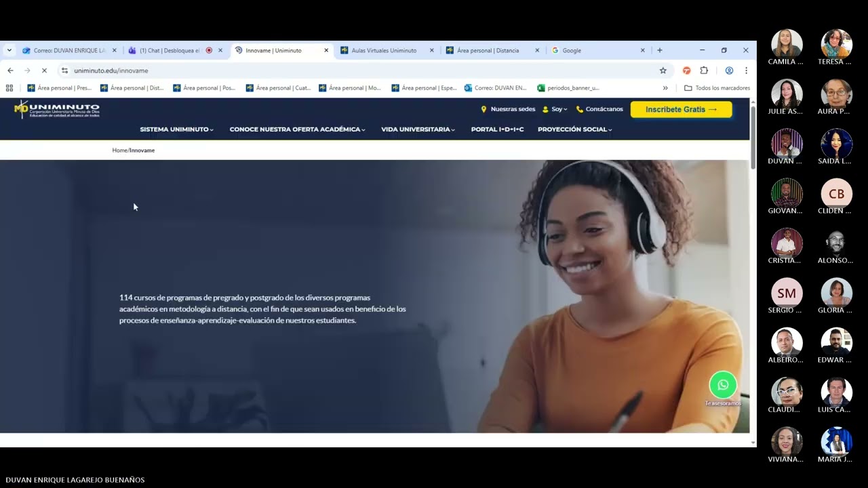Close the Innovame | Uniminuto tab
868x488 pixels.
[326, 50]
